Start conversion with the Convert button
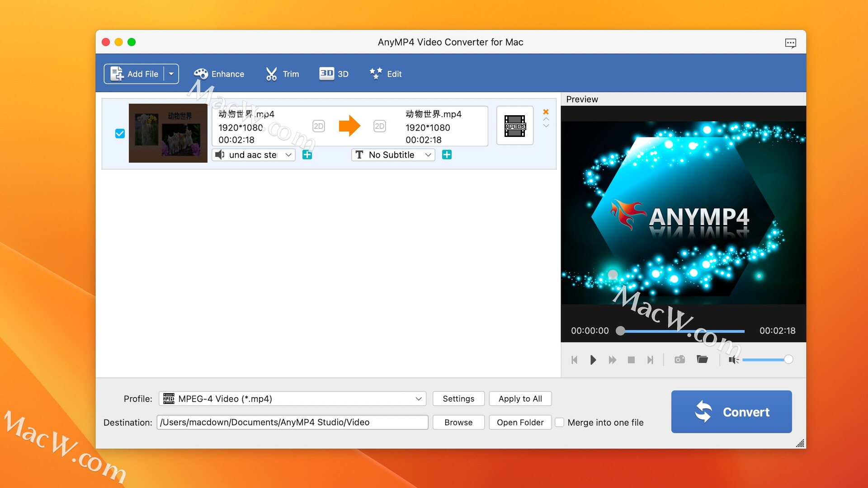This screenshot has height=488, width=868. [x=731, y=412]
